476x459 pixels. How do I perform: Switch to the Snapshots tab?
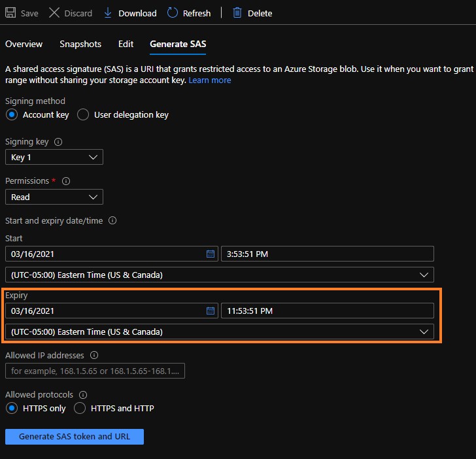point(80,44)
